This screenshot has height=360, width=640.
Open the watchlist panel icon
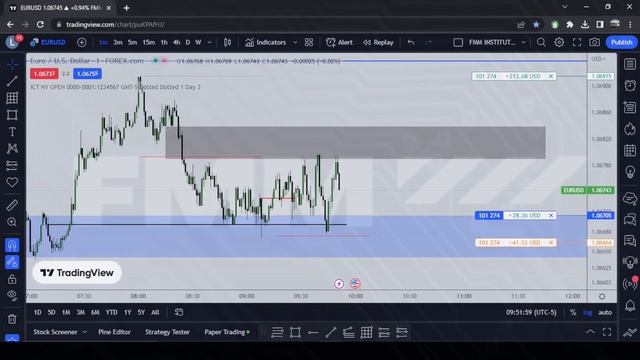coord(630,64)
